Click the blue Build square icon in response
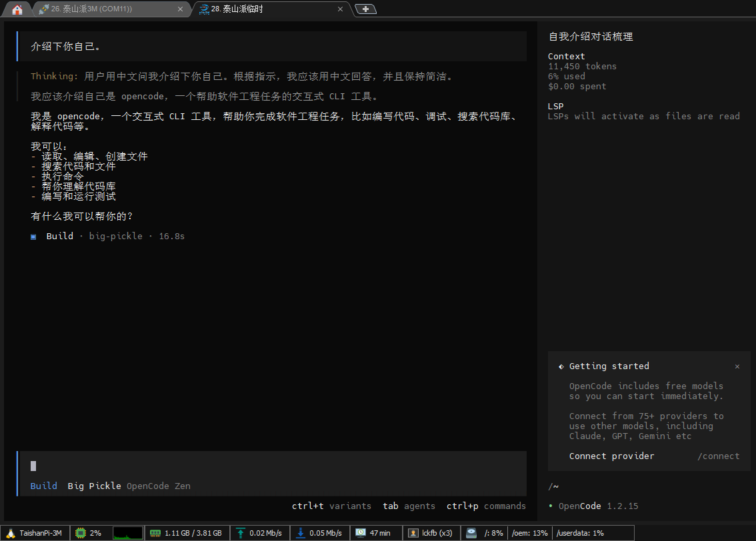This screenshot has height=541, width=756. (x=33, y=237)
